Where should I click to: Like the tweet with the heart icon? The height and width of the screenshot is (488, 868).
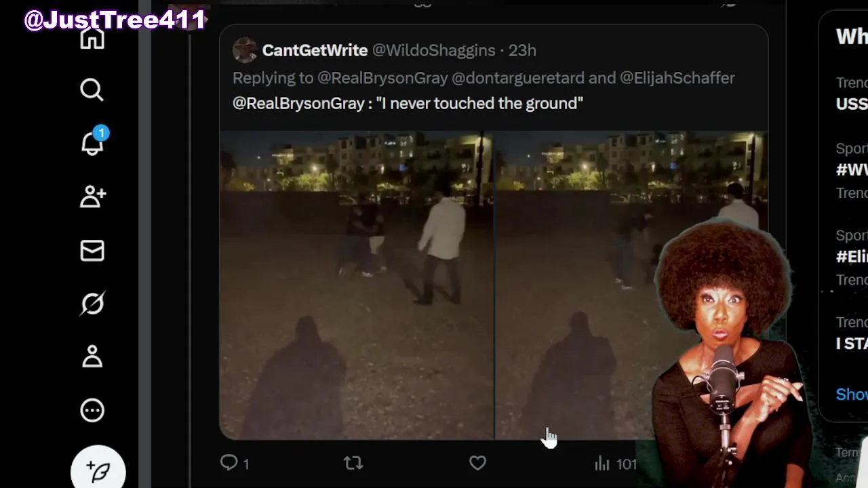coord(477,464)
